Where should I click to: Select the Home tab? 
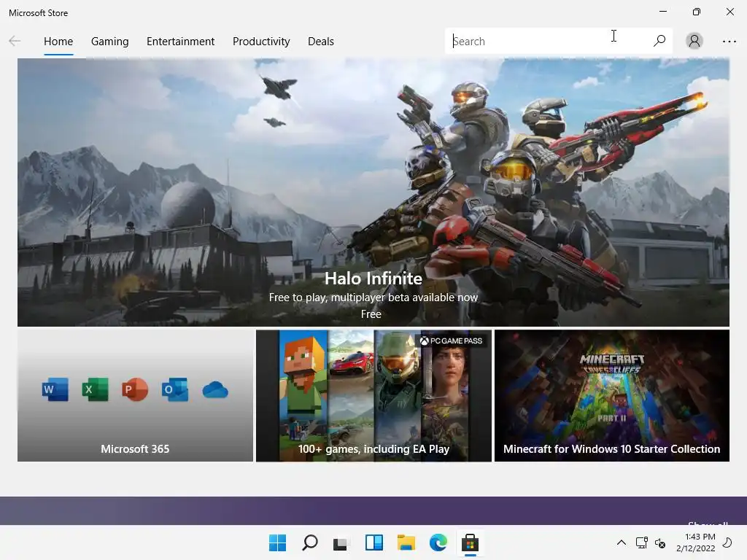(x=58, y=42)
